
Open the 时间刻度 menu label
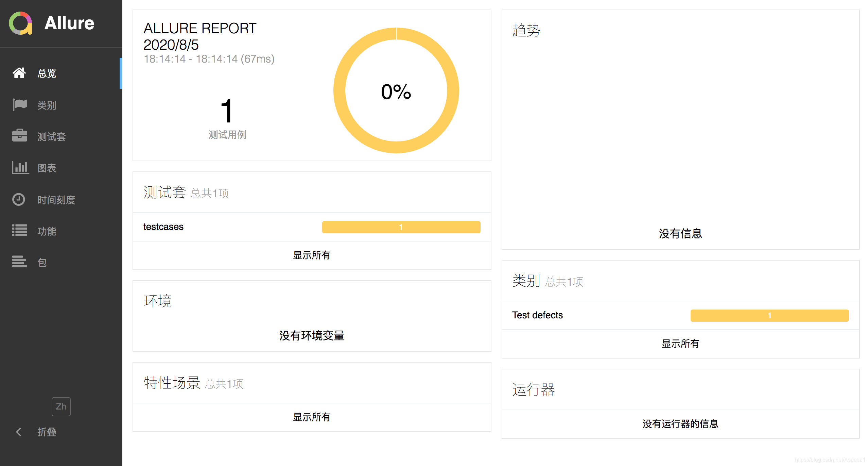coord(56,200)
